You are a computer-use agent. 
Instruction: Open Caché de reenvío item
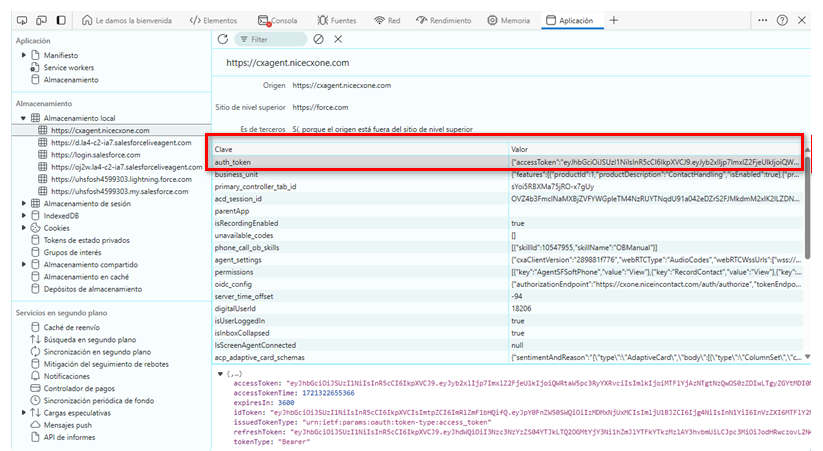coord(71,328)
